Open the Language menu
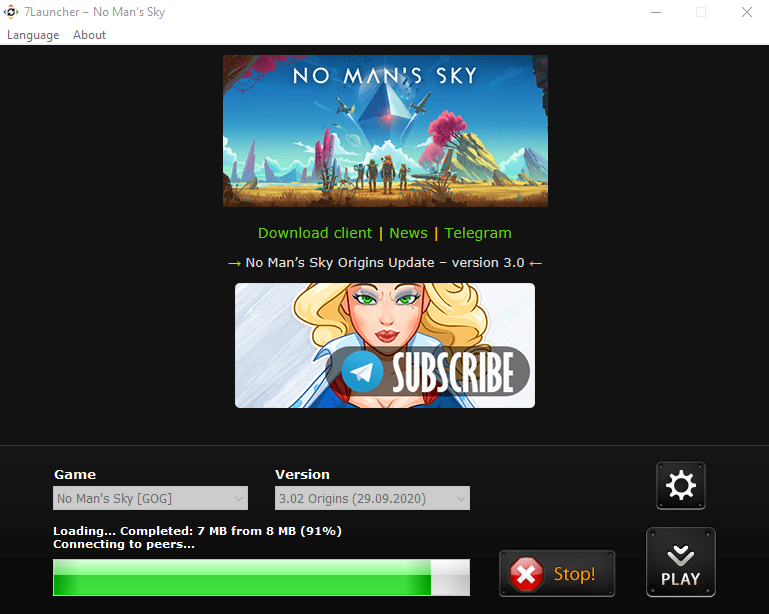This screenshot has height=614, width=769. (33, 35)
